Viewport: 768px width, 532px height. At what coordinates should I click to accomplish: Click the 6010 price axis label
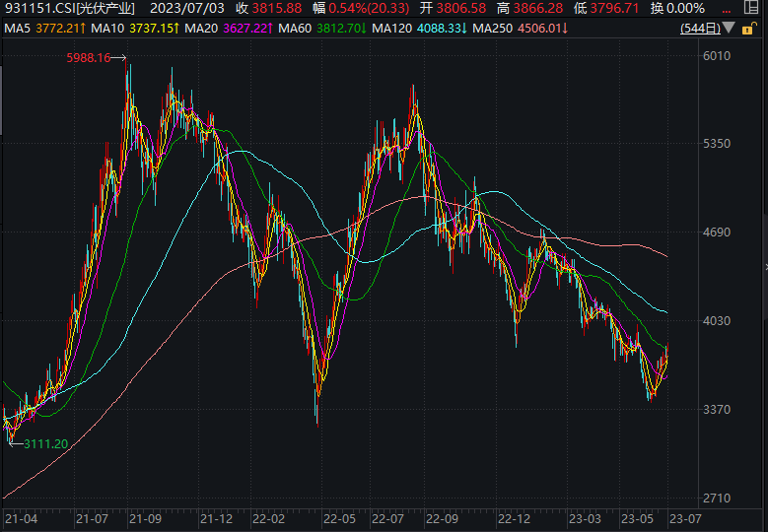(717, 56)
